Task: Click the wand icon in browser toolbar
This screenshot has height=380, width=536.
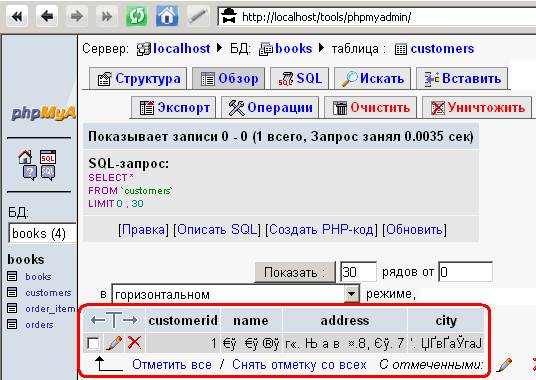Action: [x=197, y=16]
